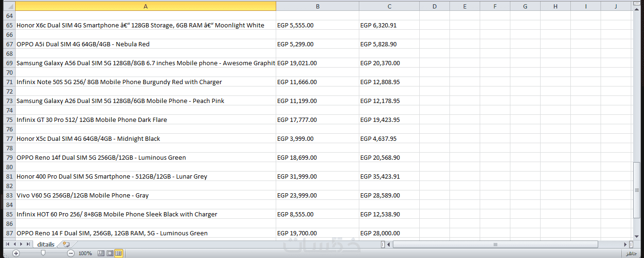Click the first-sheet navigation arrow with bar
This screenshot has height=258, width=644.
[x=7, y=244]
